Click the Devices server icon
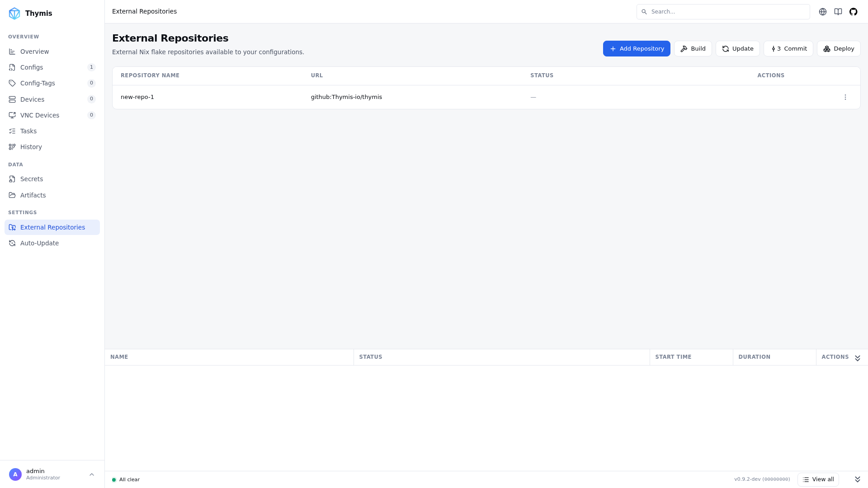Viewport: 868px width, 488px height. 12,99
